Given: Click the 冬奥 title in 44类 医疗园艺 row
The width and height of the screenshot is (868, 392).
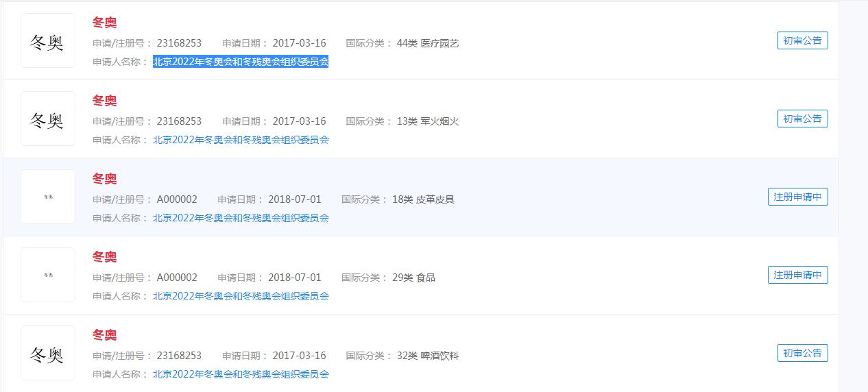Looking at the screenshot, I should 105,23.
